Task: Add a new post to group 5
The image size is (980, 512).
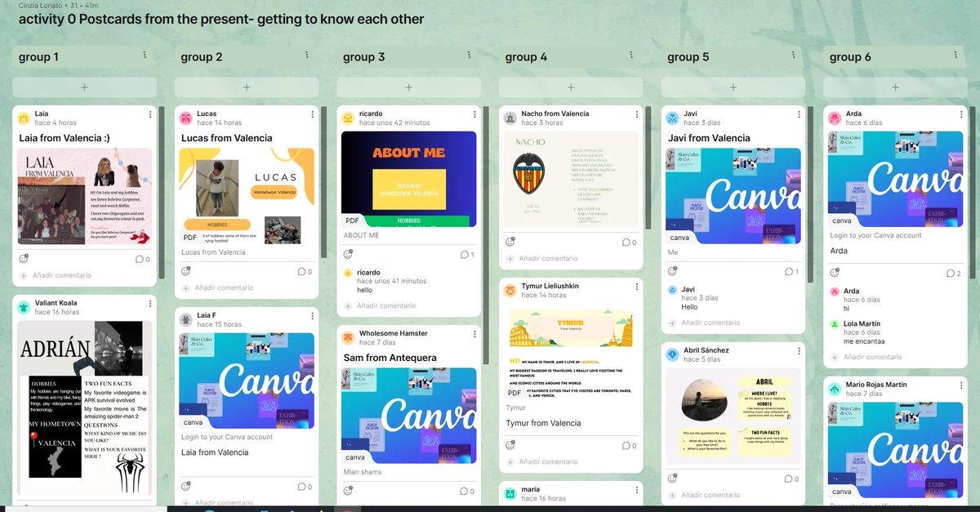Action: coord(733,87)
